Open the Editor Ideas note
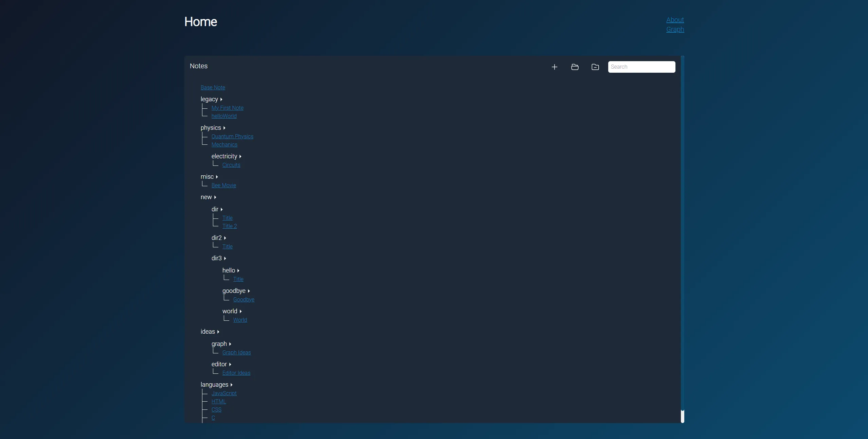Screen dimensions: 868x439 236,373
